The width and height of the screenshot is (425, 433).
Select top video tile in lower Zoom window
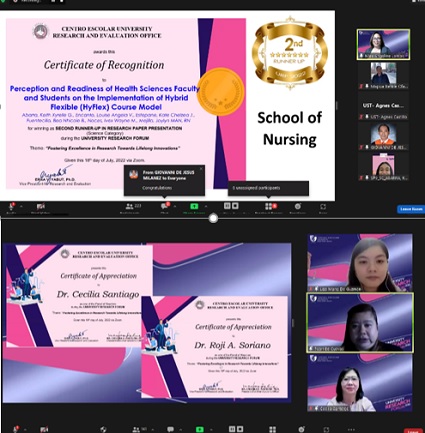[360, 263]
